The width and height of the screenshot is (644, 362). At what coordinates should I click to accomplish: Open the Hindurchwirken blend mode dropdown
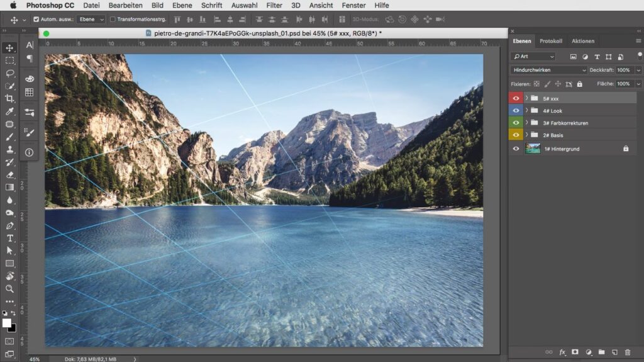coord(549,70)
